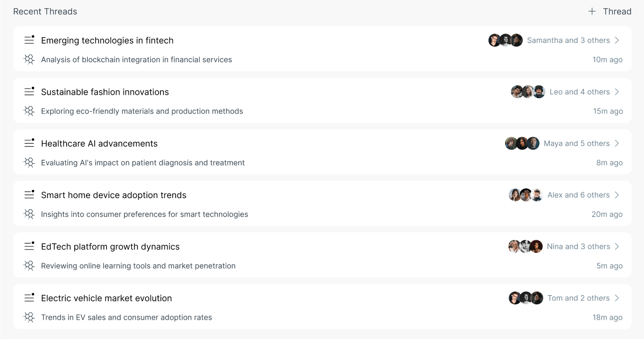644x339 pixels.
Task: Click the 8m ago timestamp
Action: click(609, 163)
